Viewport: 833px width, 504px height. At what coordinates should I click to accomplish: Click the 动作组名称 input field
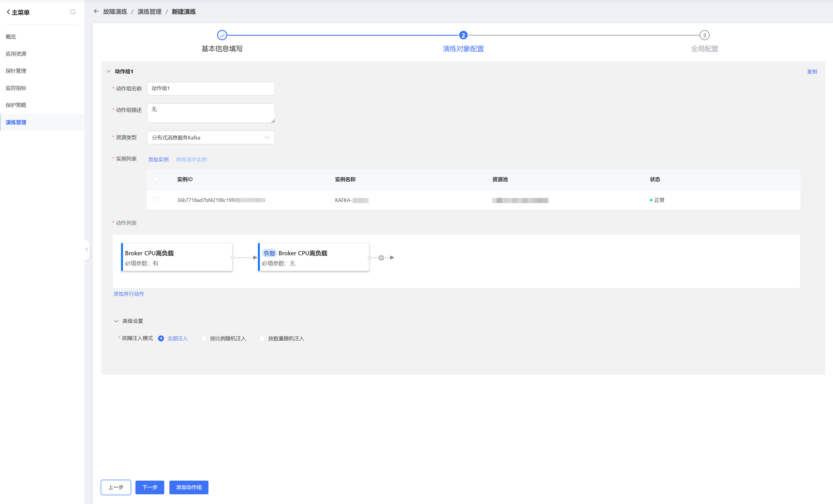211,88
